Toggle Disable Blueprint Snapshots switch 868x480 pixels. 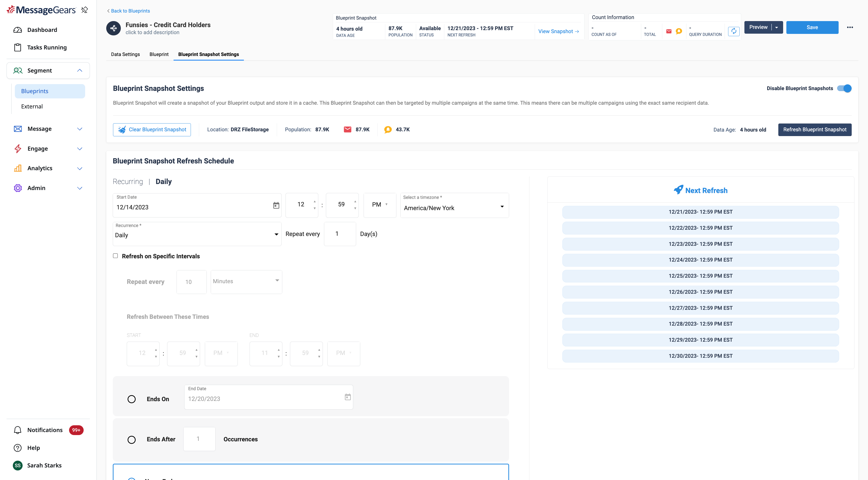844,88
